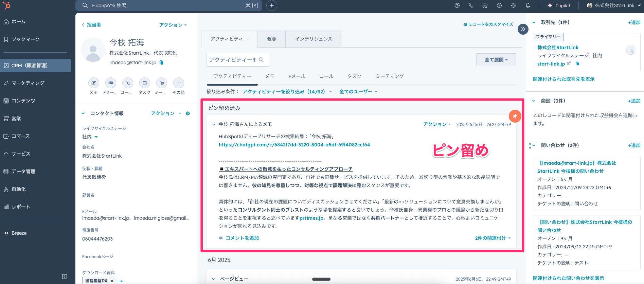This screenshot has height=284, width=644.
Task: Click the Eメール compose icon
Action: tap(111, 83)
